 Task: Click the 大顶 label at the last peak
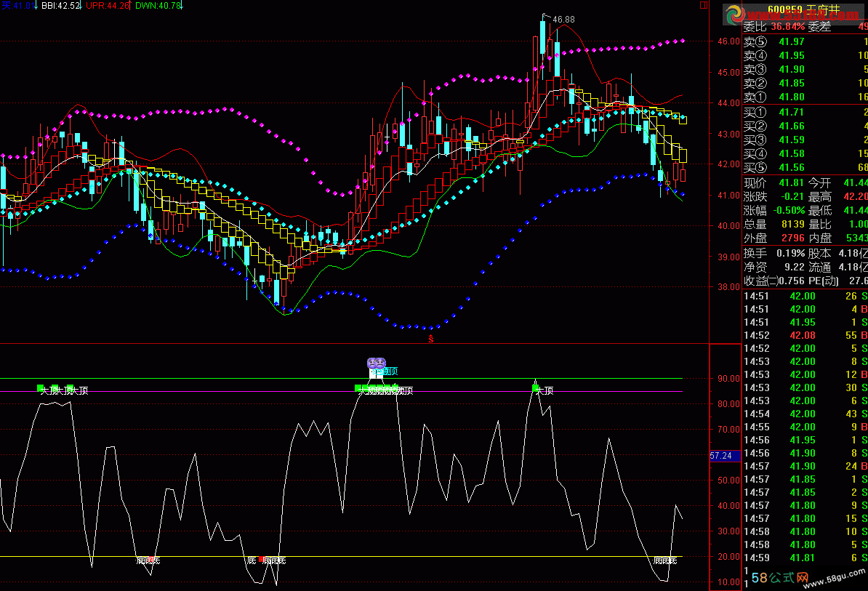tap(545, 390)
